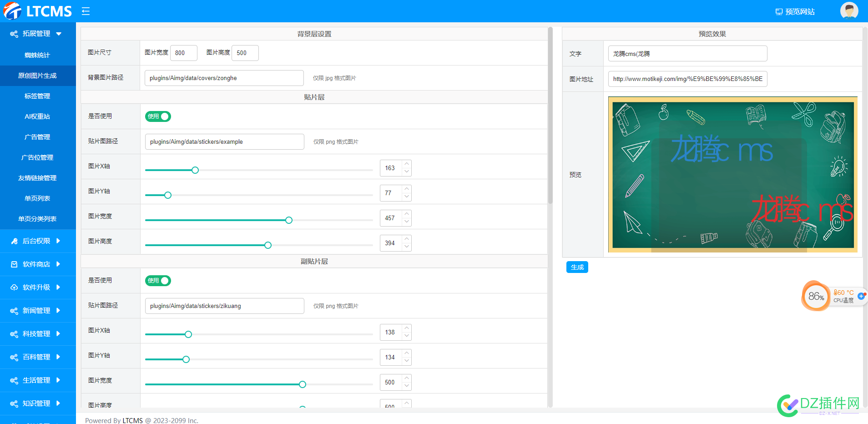Click the preview website monitor icon
The width and height of the screenshot is (868, 424).
pyautogui.click(x=779, y=12)
